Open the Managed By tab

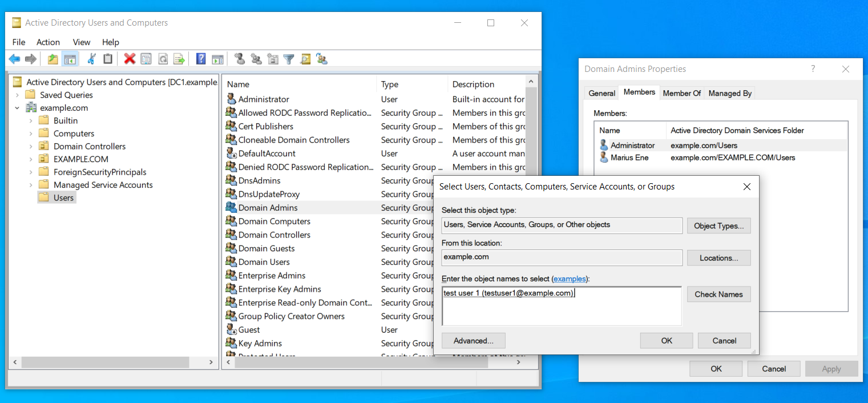point(730,93)
